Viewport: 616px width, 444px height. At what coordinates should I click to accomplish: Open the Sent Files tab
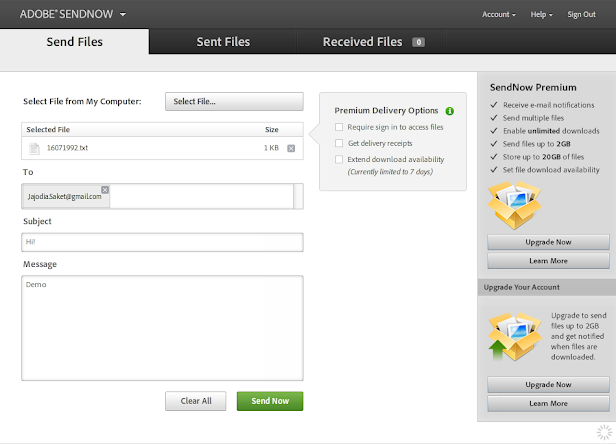click(x=223, y=42)
